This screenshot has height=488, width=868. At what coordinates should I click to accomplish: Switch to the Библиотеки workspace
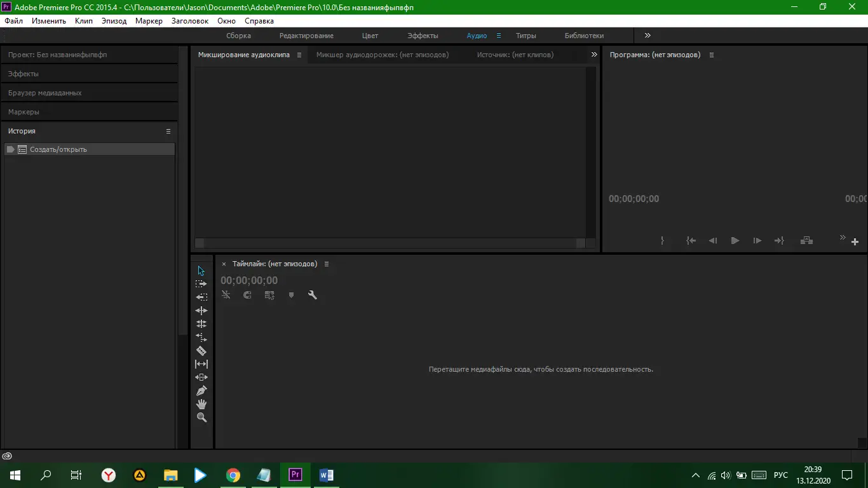(x=584, y=36)
